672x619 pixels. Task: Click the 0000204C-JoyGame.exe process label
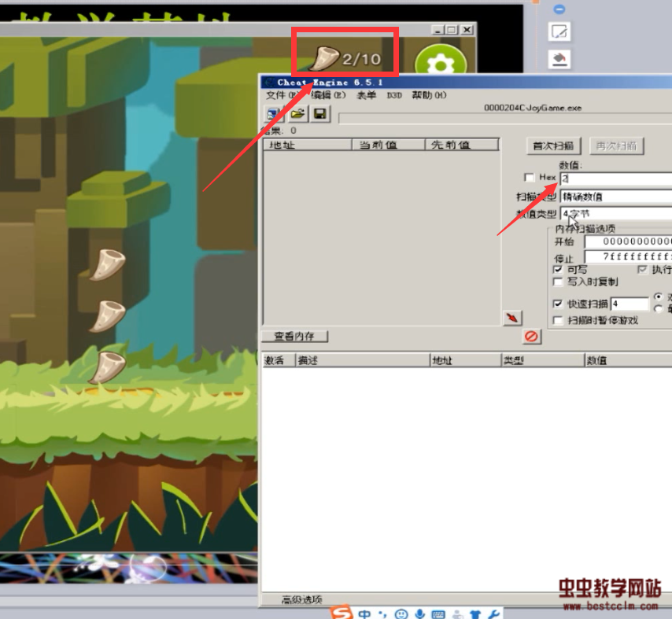click(533, 108)
